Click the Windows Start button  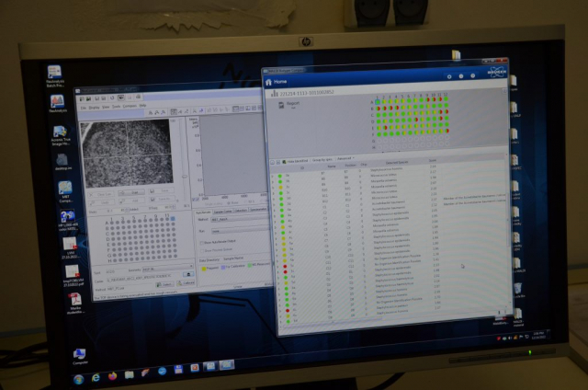click(79, 380)
